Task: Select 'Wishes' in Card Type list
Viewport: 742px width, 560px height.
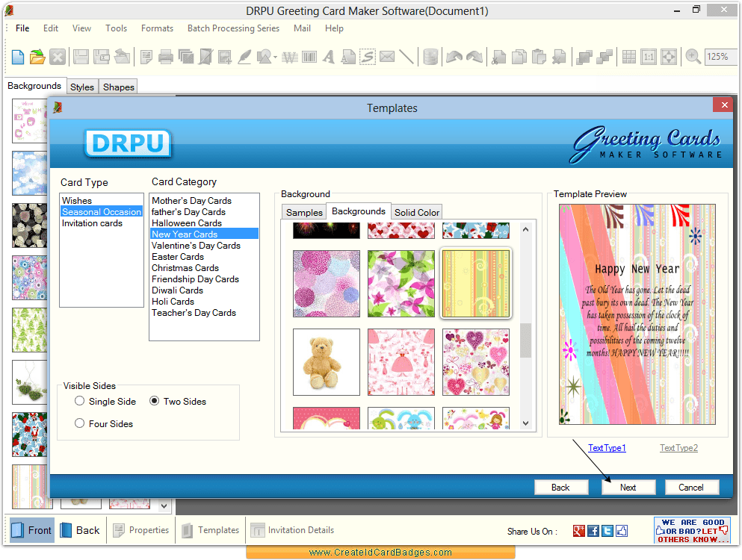Action: pyautogui.click(x=77, y=201)
